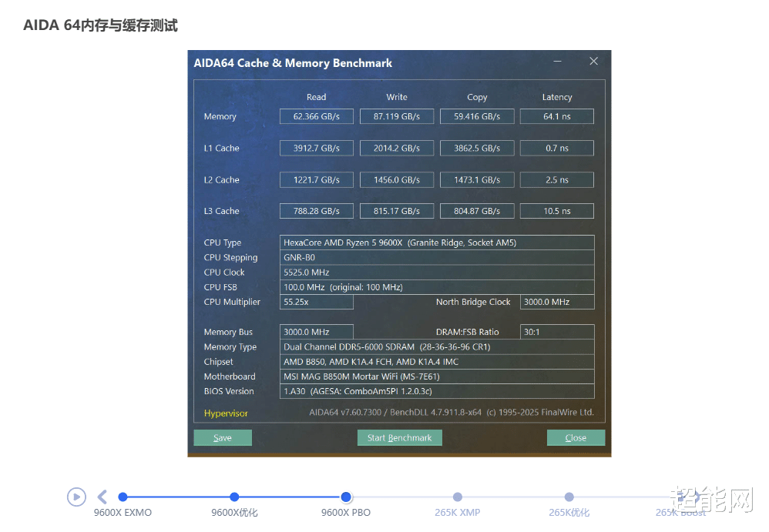Select the 265X优化 carousel marker
This screenshot has height=532, width=769.
[x=569, y=497]
